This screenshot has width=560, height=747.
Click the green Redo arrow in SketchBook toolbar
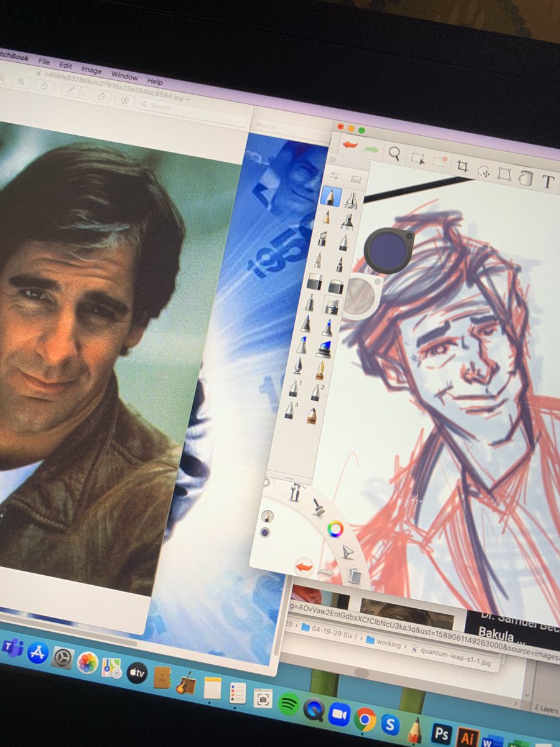pos(371,149)
